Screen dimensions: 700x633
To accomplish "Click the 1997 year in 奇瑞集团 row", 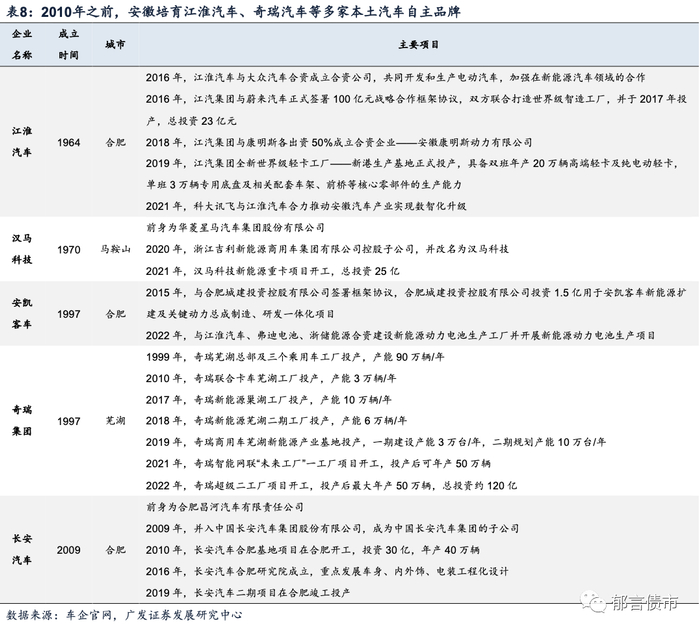I will (68, 421).
